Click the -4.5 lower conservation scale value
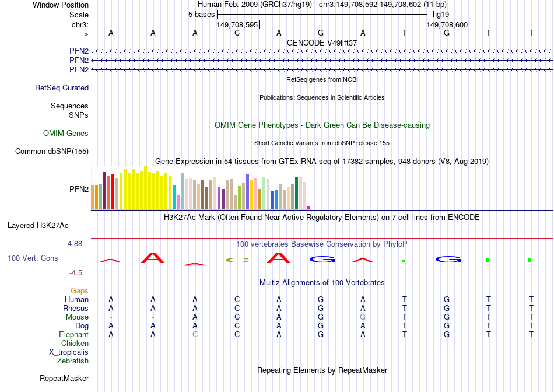Screen dimensions: 554x392 (x=76, y=273)
